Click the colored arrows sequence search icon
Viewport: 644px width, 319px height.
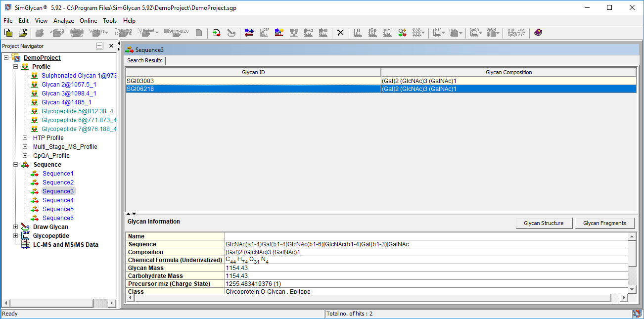pos(402,33)
